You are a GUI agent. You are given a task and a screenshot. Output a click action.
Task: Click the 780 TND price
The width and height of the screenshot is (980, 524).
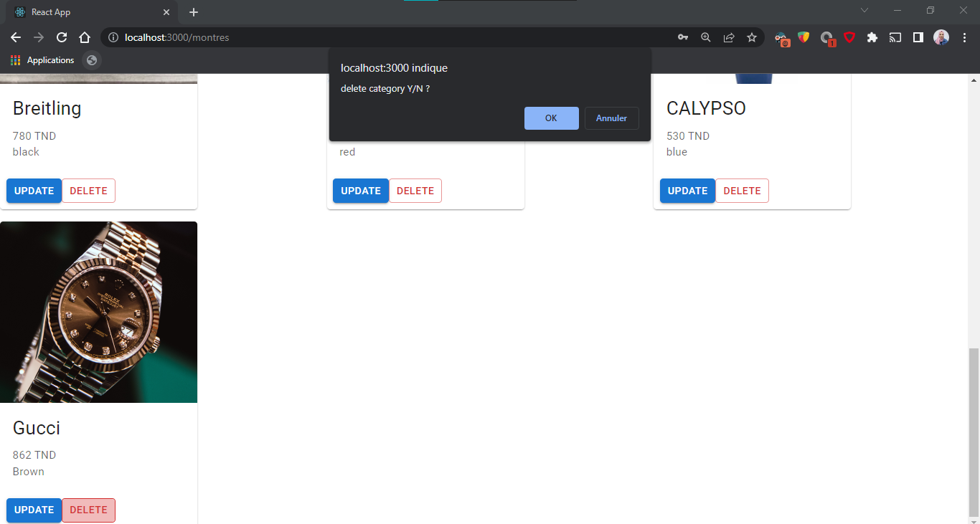tap(34, 136)
